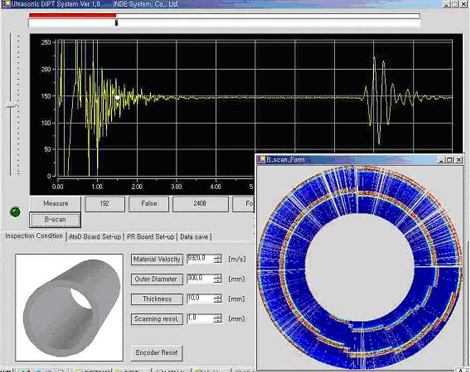
Task: Click the vertical slider handle left of waveform
Action: (12, 105)
